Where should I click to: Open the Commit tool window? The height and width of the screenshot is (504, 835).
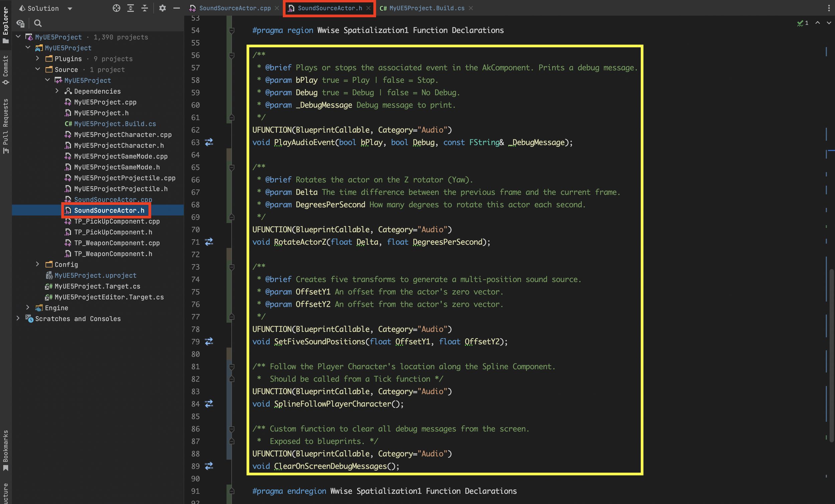[x=5, y=69]
